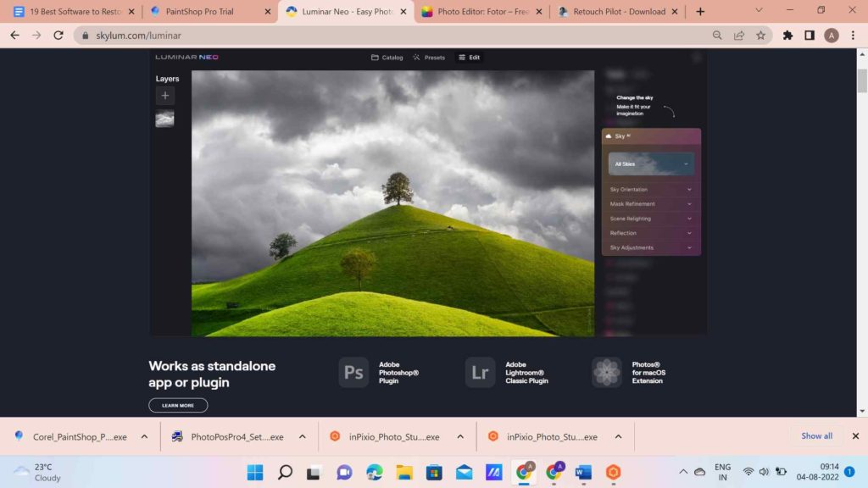Select the layer thumbnail in Layers panel
868x488 pixels.
(165, 119)
